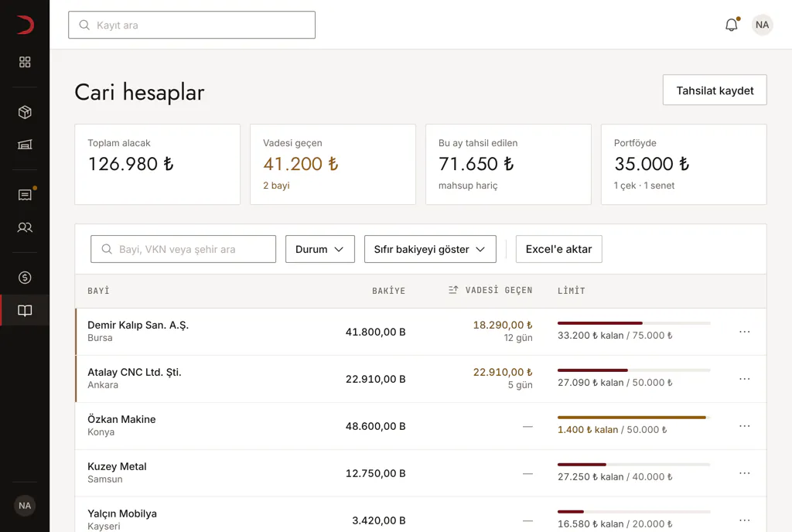Click the limit progress bar for Demir Kalıp

634,323
